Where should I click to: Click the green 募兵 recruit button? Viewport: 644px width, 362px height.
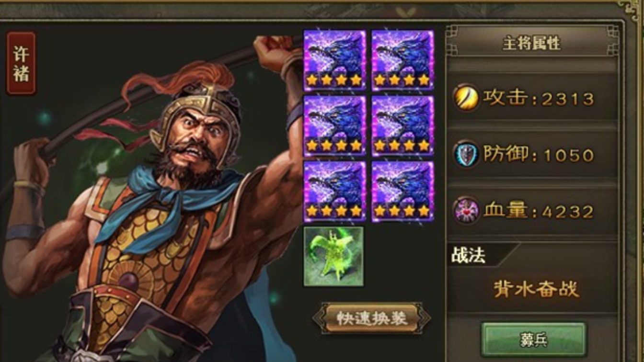534,339
